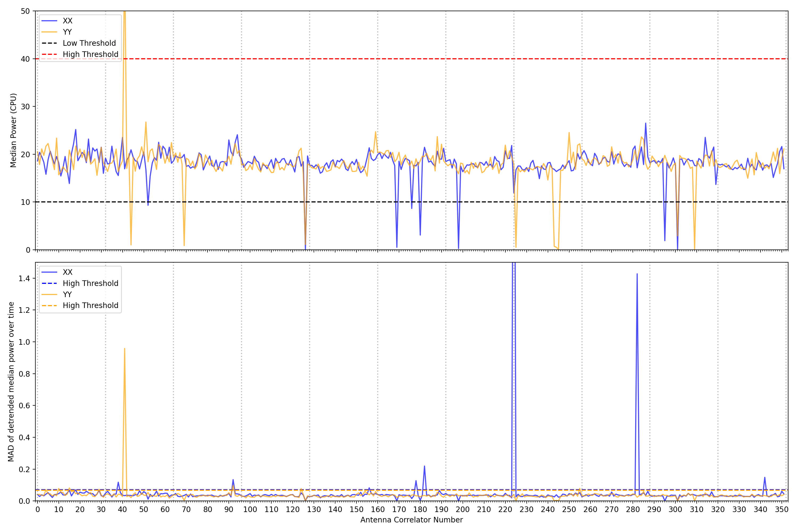Click the MAD of detrended median power label
798x532 pixels.
tap(11, 381)
